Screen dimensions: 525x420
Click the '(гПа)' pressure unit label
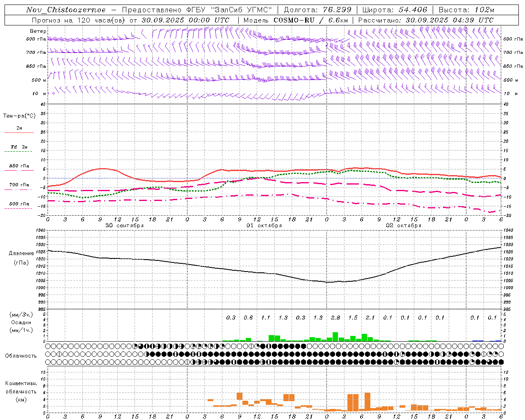[21, 262]
